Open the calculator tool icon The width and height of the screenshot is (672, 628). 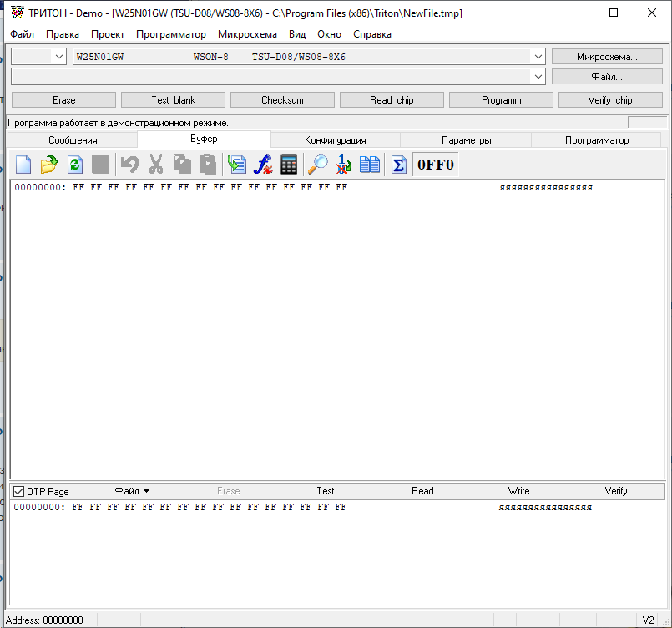pos(289,165)
